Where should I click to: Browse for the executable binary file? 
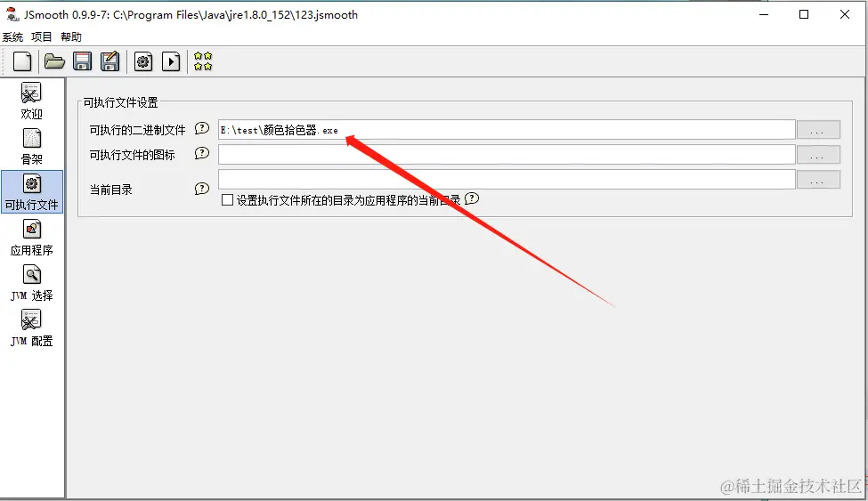(818, 130)
